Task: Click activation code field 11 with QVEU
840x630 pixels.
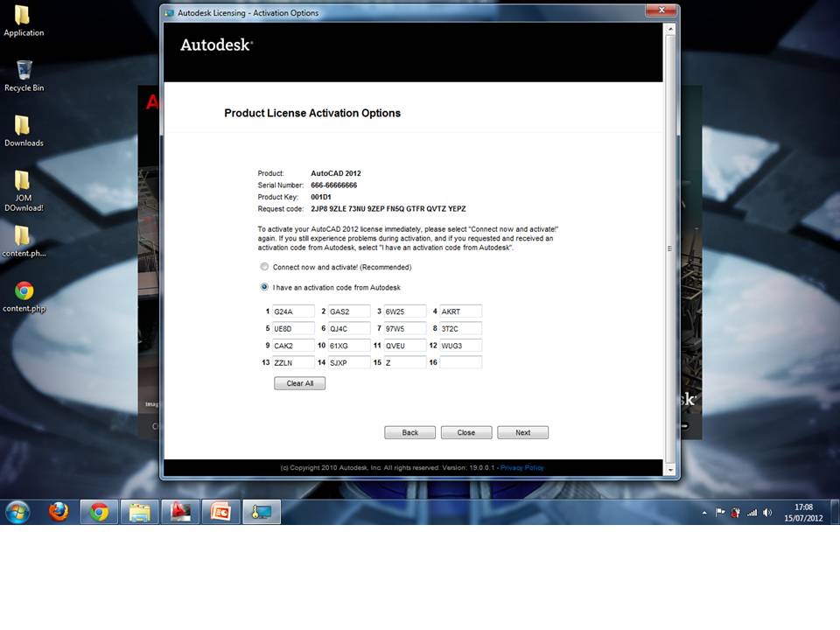Action: pyautogui.click(x=404, y=346)
